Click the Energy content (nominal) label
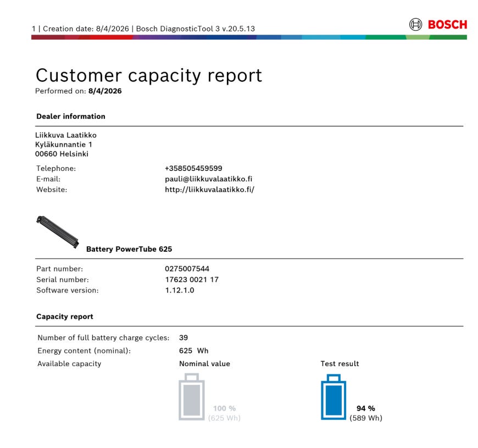The height and width of the screenshot is (448, 478). coord(84,351)
